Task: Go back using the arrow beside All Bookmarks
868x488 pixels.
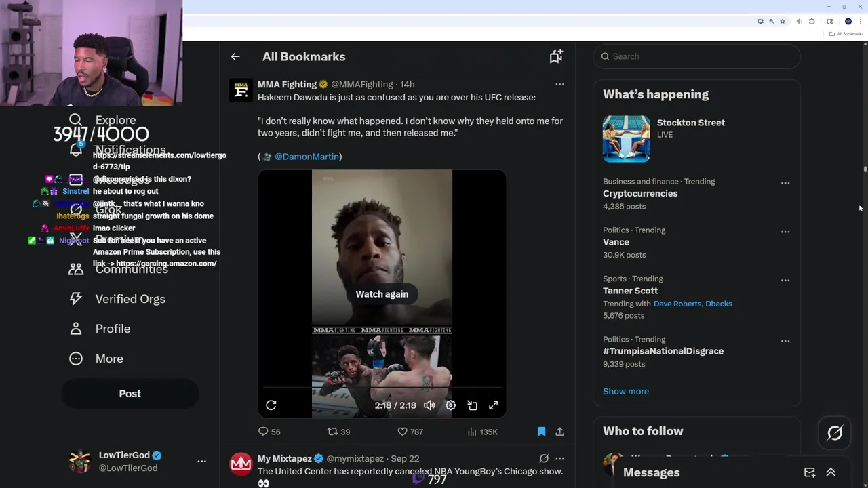Action: pyautogui.click(x=235, y=57)
